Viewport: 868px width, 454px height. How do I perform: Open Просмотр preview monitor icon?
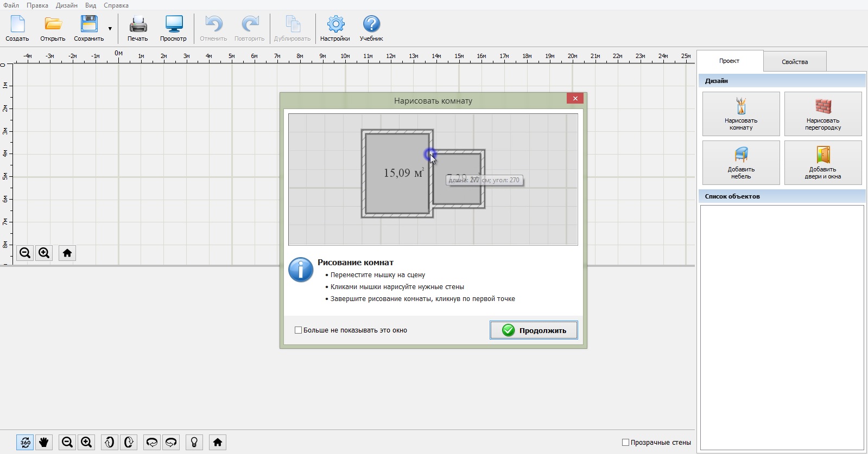(173, 28)
